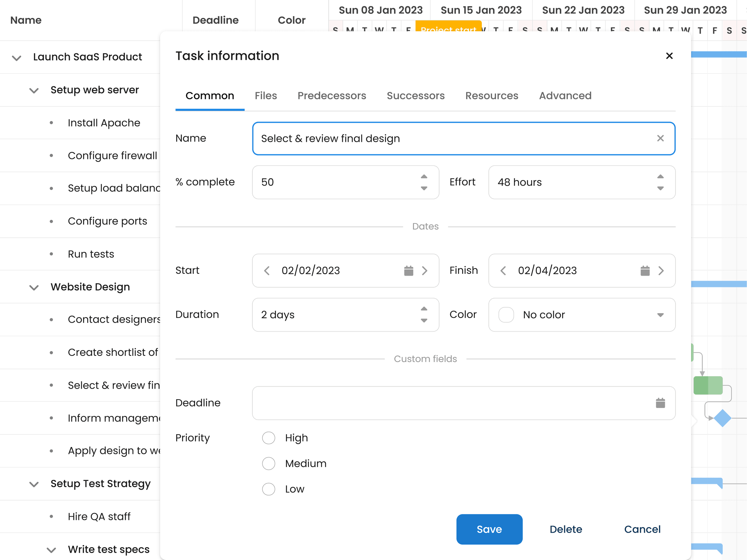Click inside the empty Deadline field

pos(438,403)
